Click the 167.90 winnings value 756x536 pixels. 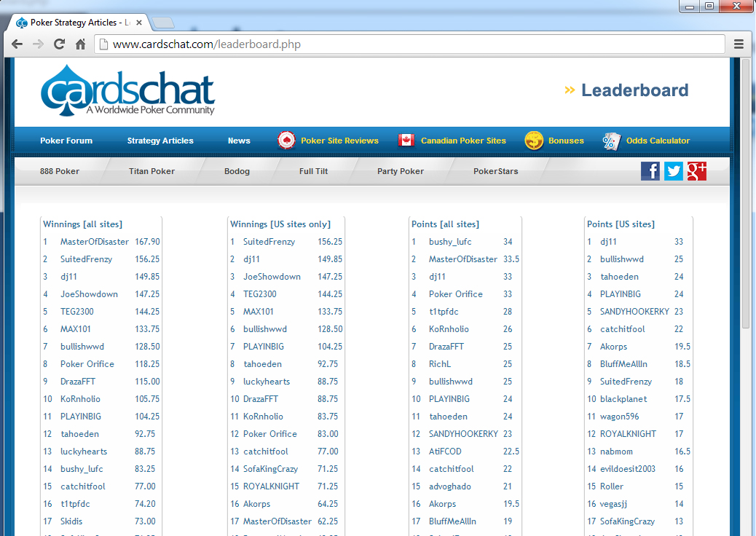(x=147, y=242)
